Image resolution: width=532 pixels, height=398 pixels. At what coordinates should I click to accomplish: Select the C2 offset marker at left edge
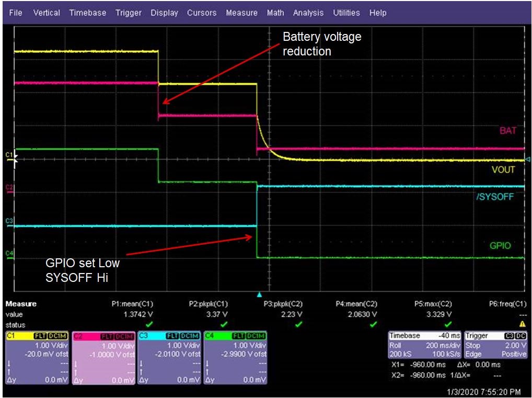pyautogui.click(x=9, y=187)
